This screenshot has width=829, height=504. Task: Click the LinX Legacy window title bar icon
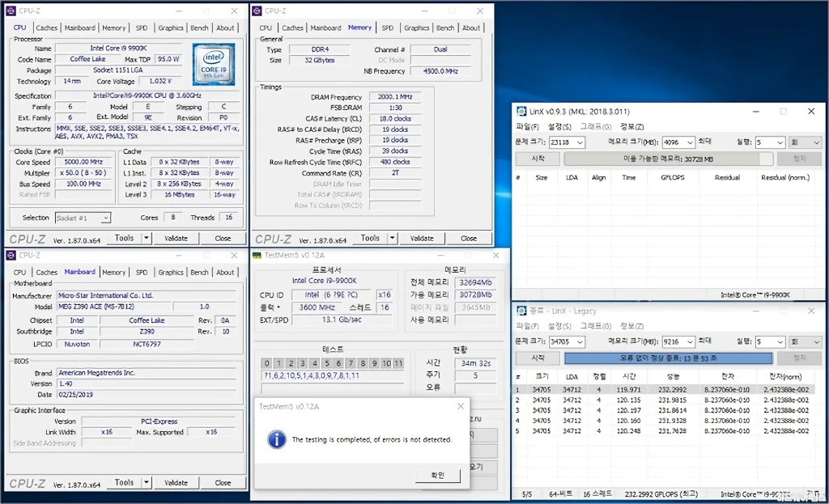521,311
